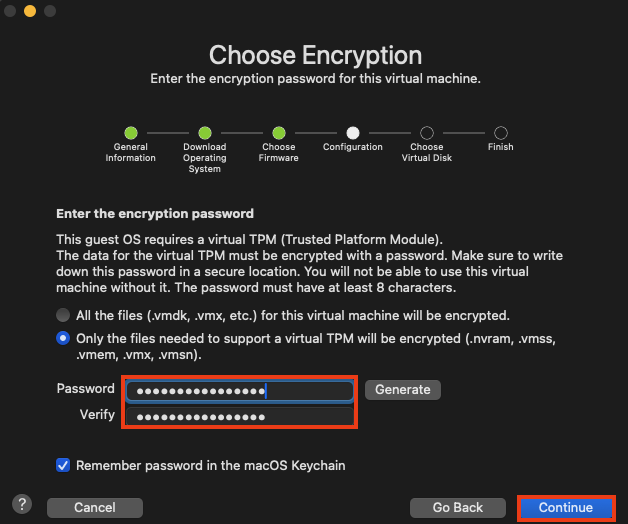
Task: Open help with the question mark icon
Action: pyautogui.click(x=22, y=504)
